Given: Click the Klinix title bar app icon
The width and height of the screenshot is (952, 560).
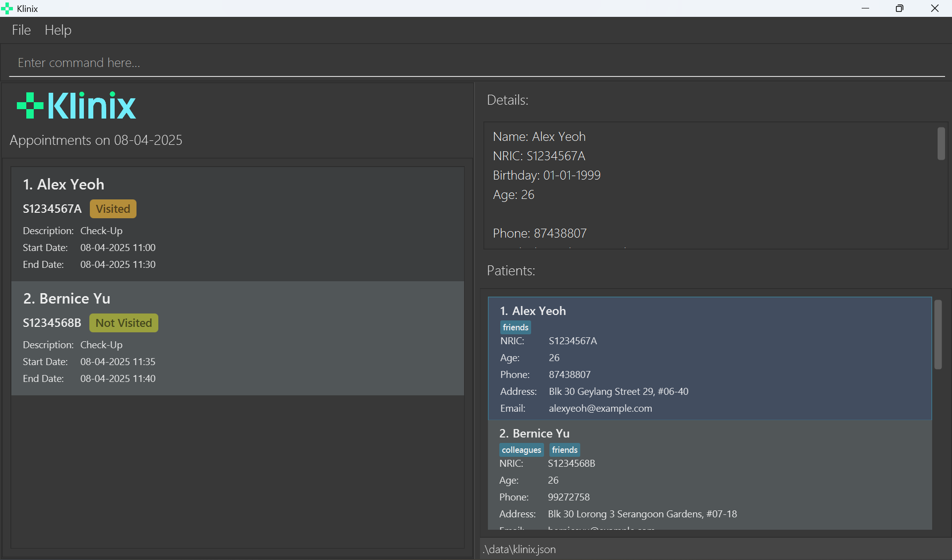Looking at the screenshot, I should coord(7,8).
